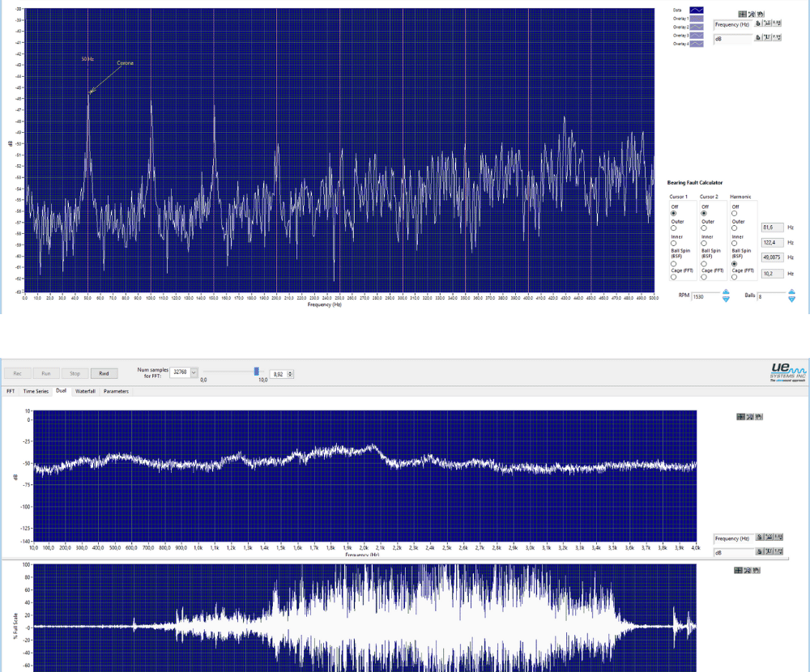Select cursor tool on Dual tab FFT graph palette

point(741,416)
